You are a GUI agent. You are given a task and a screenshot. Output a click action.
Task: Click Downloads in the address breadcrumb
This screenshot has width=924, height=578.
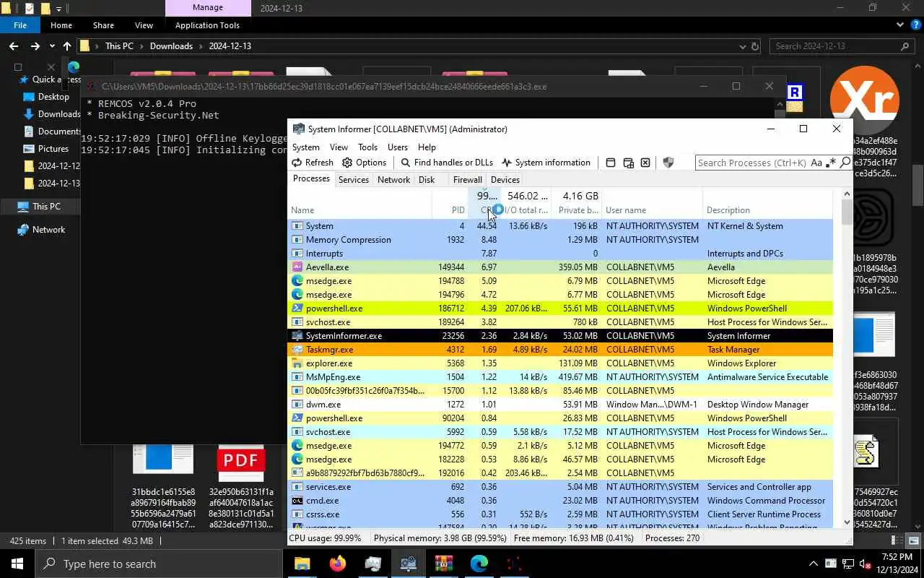[x=171, y=46]
